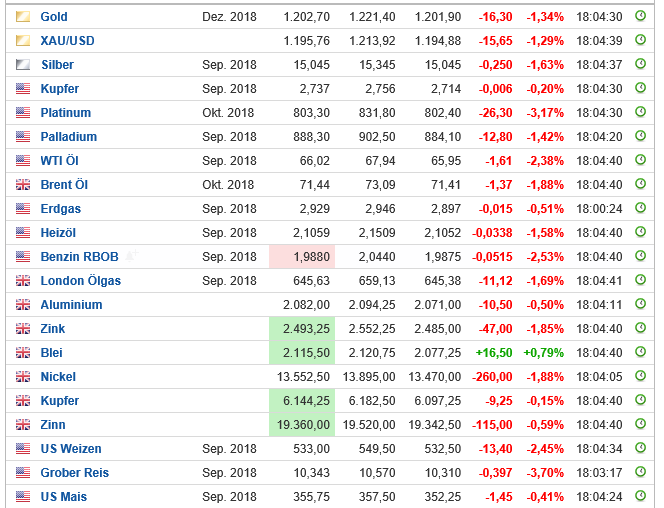Screen dimensions: 664x508
Task: Click the gold bar icon beside XAU/USD
Action: pos(22,41)
